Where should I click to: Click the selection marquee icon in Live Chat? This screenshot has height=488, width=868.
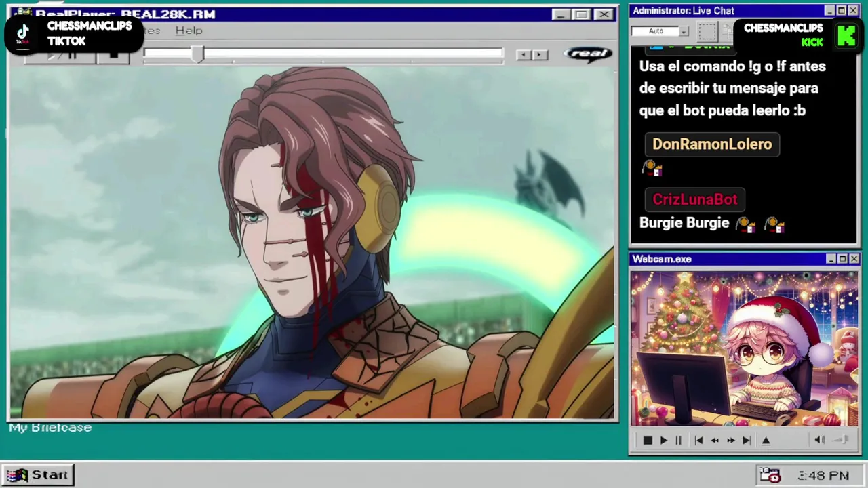click(707, 31)
